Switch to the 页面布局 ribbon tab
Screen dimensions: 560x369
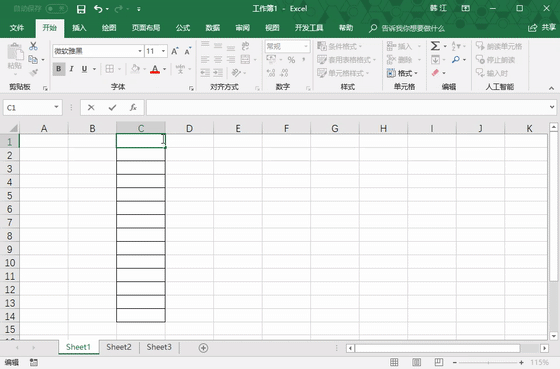146,28
